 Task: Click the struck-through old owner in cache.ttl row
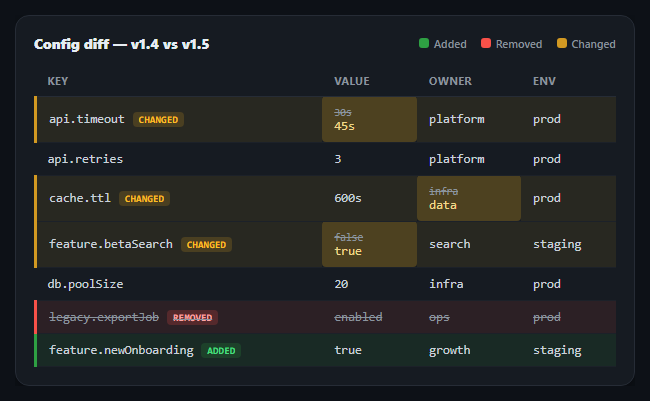click(x=444, y=191)
